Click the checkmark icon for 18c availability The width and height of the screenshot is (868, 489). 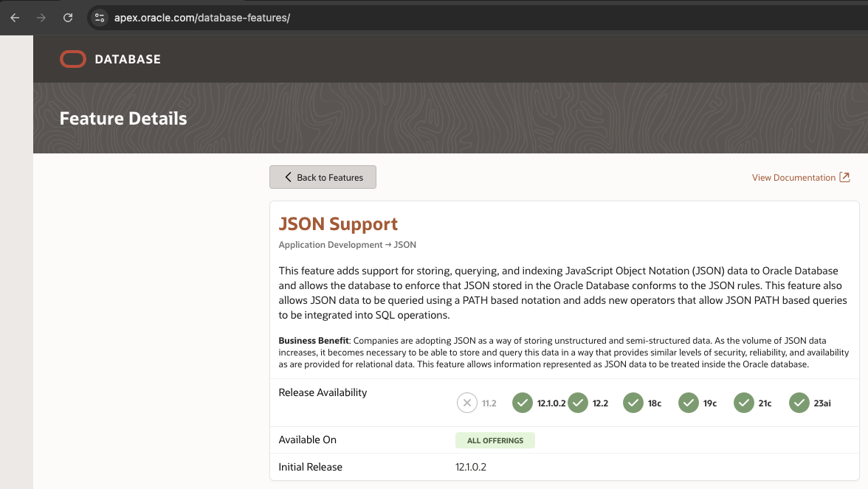pos(633,403)
